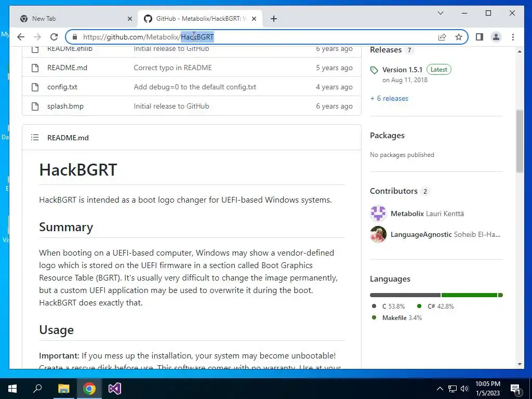Click the gray C segment of language bar
532x399 pixels.
pos(405,295)
